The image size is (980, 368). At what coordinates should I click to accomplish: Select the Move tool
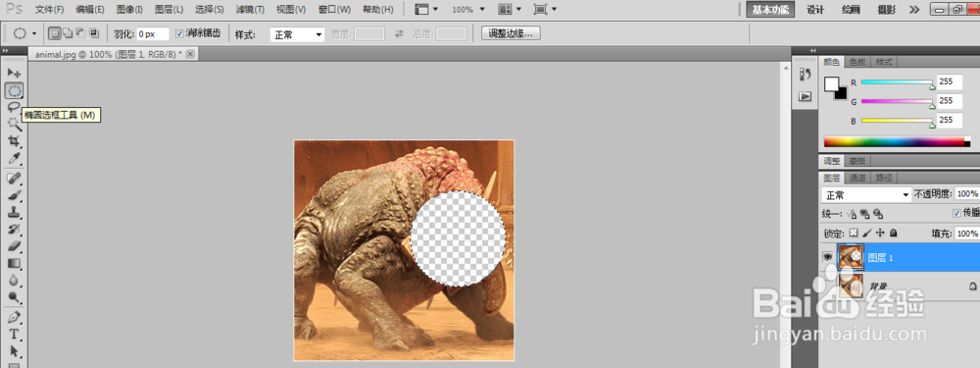pos(14,74)
